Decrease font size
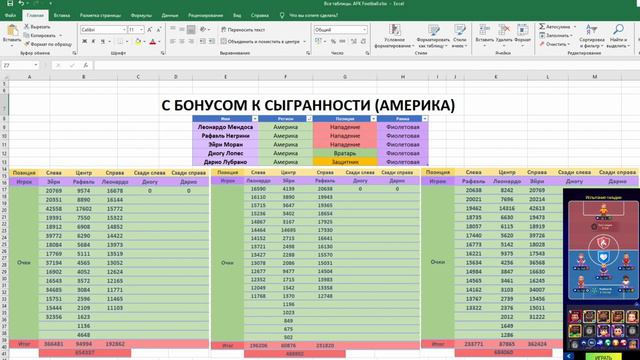The height and width of the screenshot is (360, 640). [x=159, y=30]
